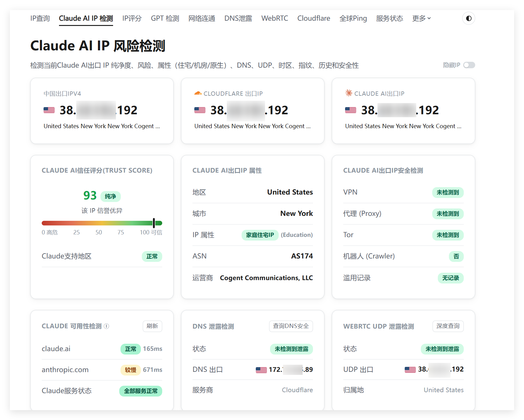Click US flag in Claude AI出口IP card
The image size is (524, 420).
(x=351, y=110)
